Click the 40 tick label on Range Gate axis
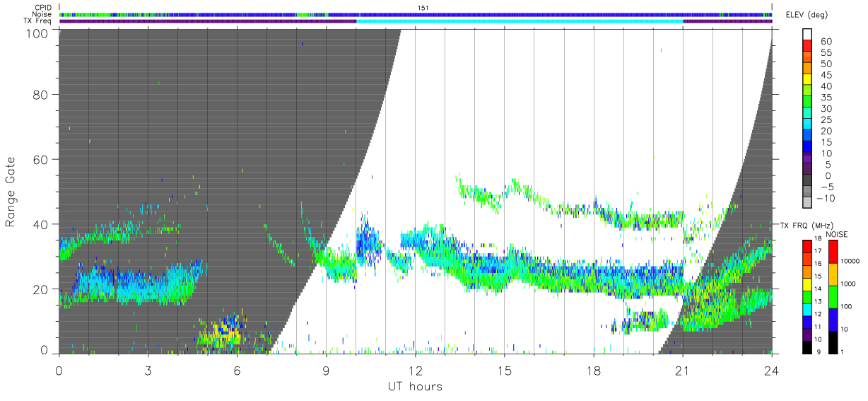Viewport: 868px width, 401px height. tap(41, 224)
